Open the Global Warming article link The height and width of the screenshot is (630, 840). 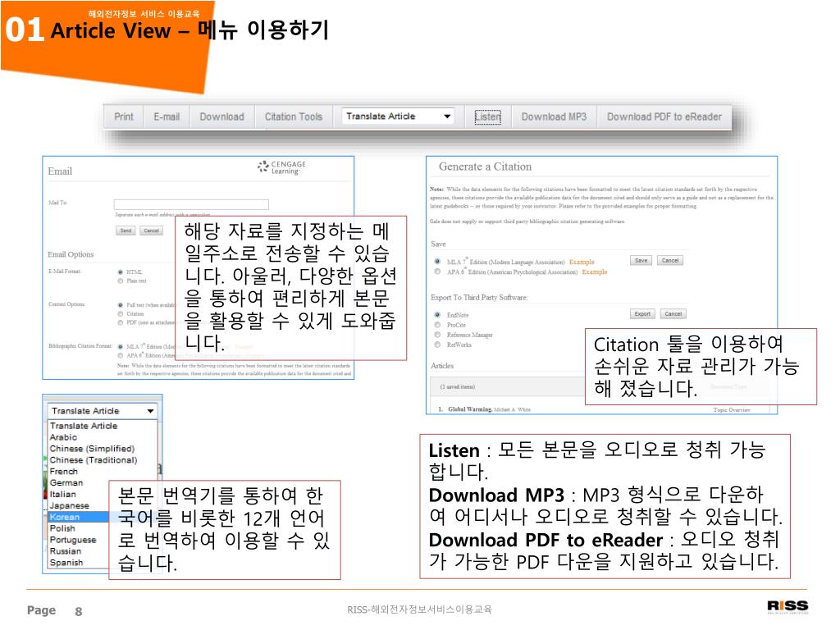[470, 409]
